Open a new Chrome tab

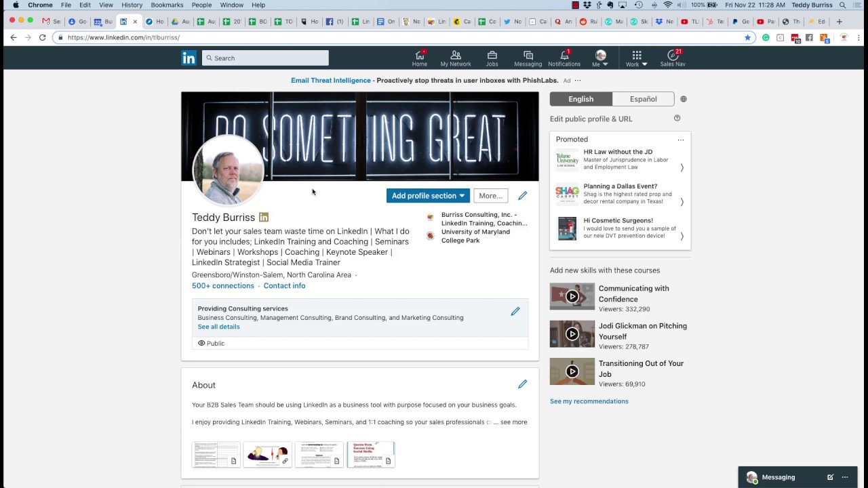pyautogui.click(x=839, y=22)
